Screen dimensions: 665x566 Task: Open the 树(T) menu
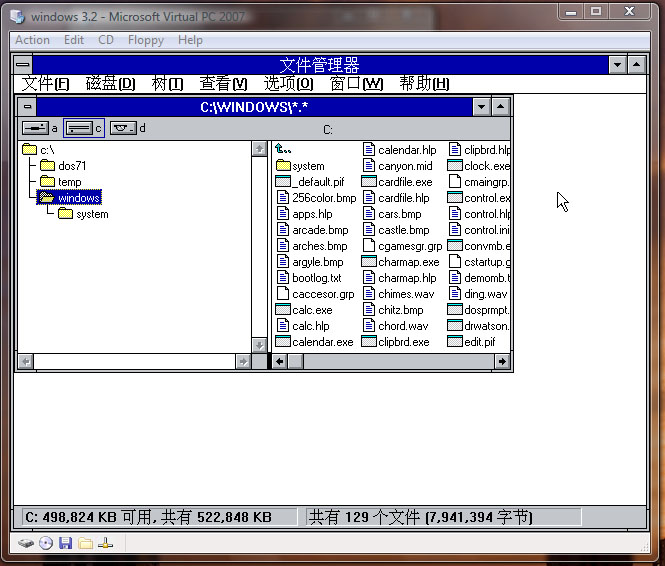click(167, 84)
